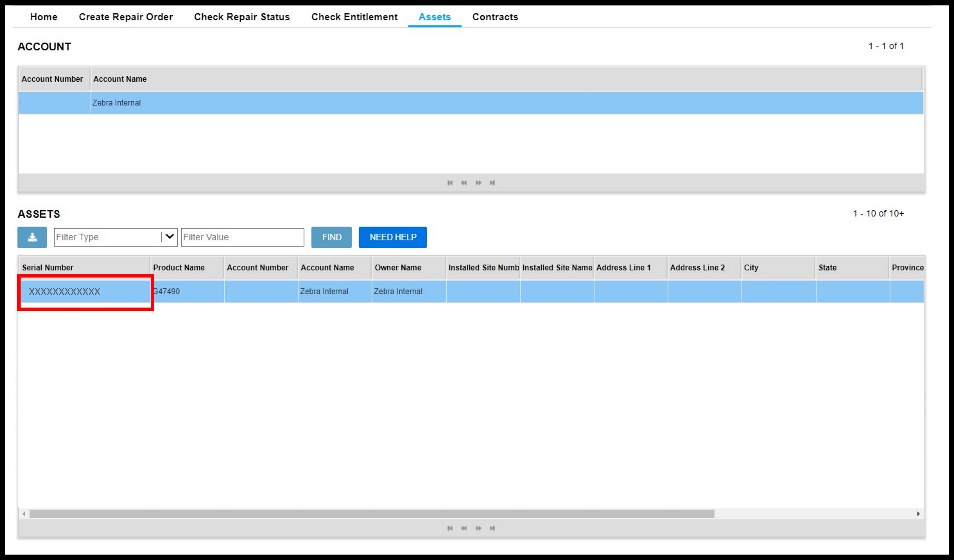
Task: Click the Address Line 2 column header
Action: pos(705,268)
